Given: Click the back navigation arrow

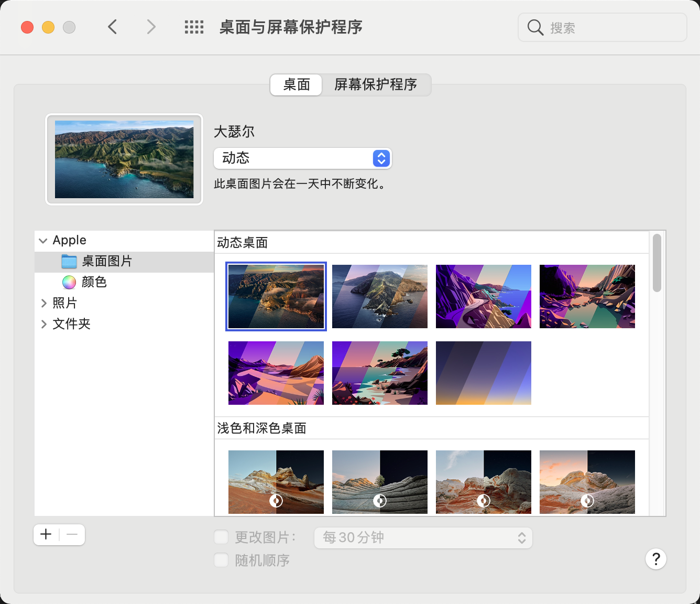Looking at the screenshot, I should [112, 27].
